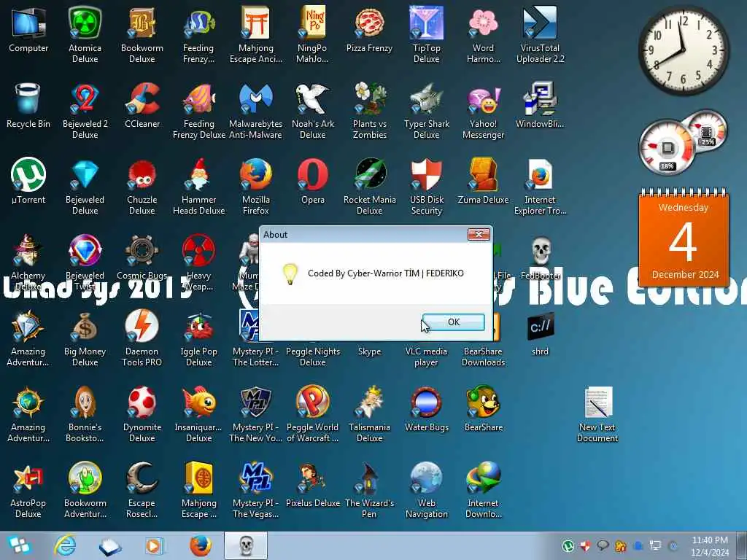Viewport: 747px width, 560px height.
Task: Open the Windows Start menu
Action: coord(19,545)
